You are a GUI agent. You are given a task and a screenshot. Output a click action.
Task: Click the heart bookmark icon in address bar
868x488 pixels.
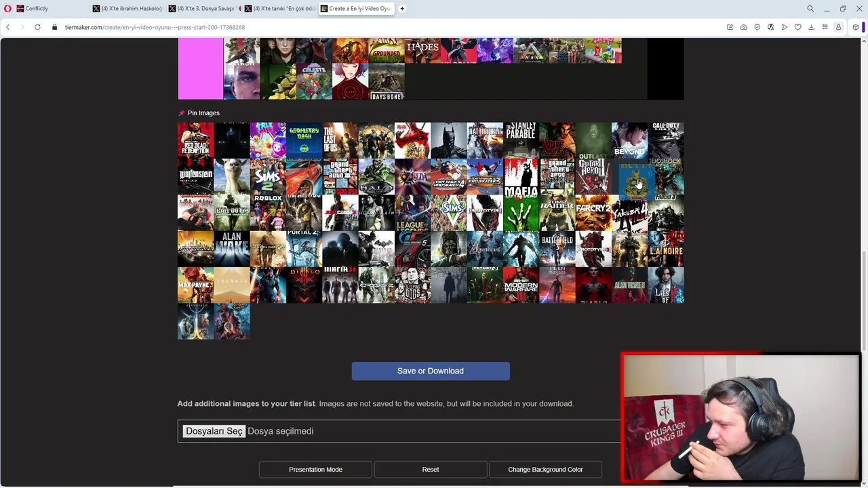tap(798, 27)
